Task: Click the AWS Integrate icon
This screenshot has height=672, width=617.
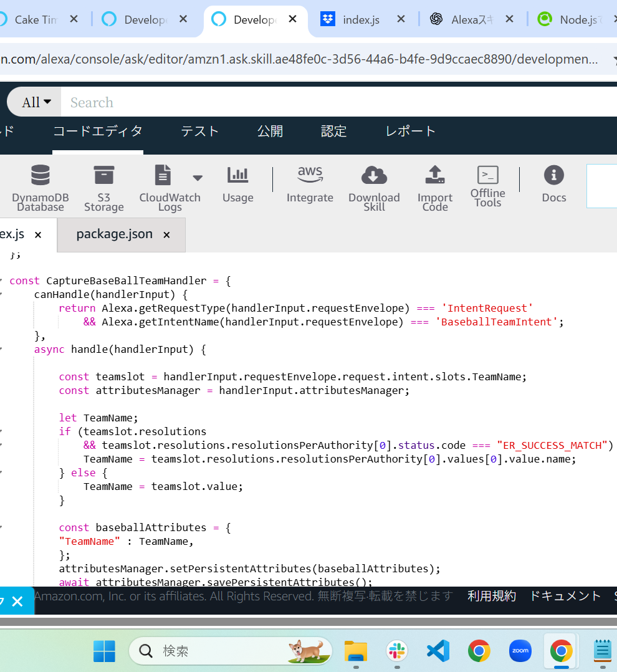Action: point(310,176)
